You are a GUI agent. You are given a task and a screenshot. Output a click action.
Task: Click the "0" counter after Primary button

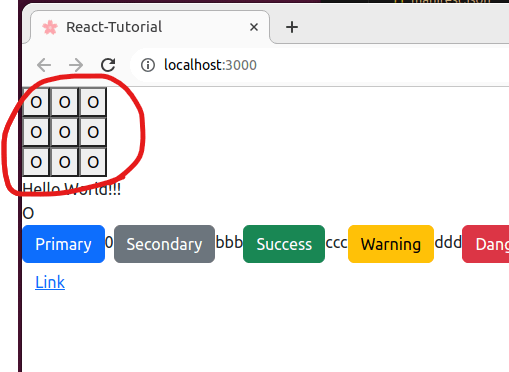(x=109, y=242)
